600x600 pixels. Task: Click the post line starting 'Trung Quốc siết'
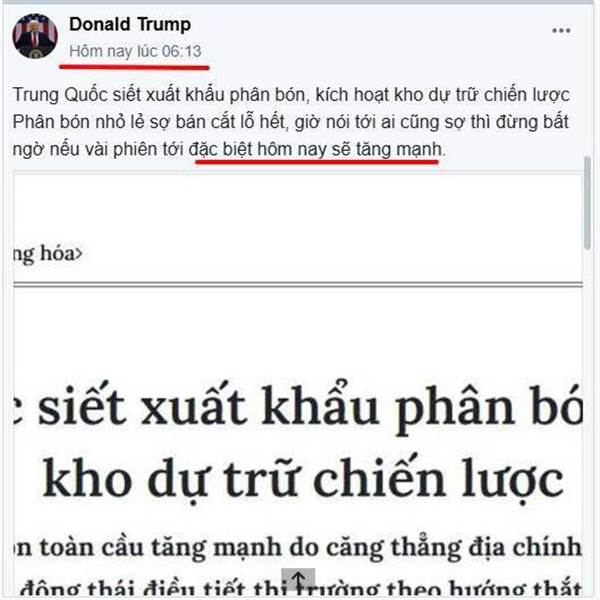coord(291,95)
